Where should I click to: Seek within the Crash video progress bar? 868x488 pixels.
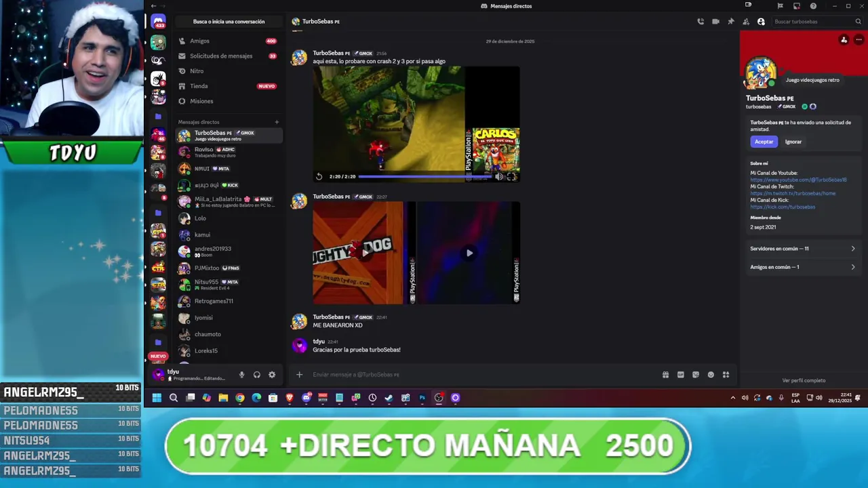pos(425,177)
